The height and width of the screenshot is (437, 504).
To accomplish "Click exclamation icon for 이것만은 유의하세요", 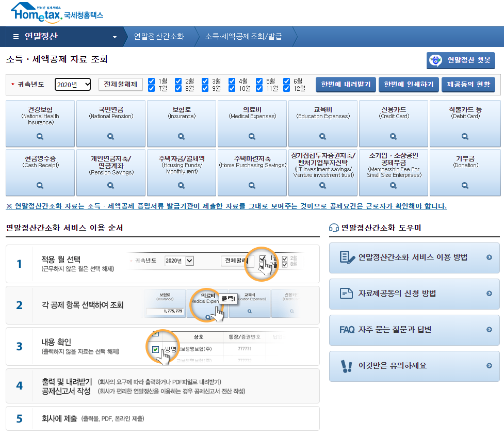I will tap(347, 366).
